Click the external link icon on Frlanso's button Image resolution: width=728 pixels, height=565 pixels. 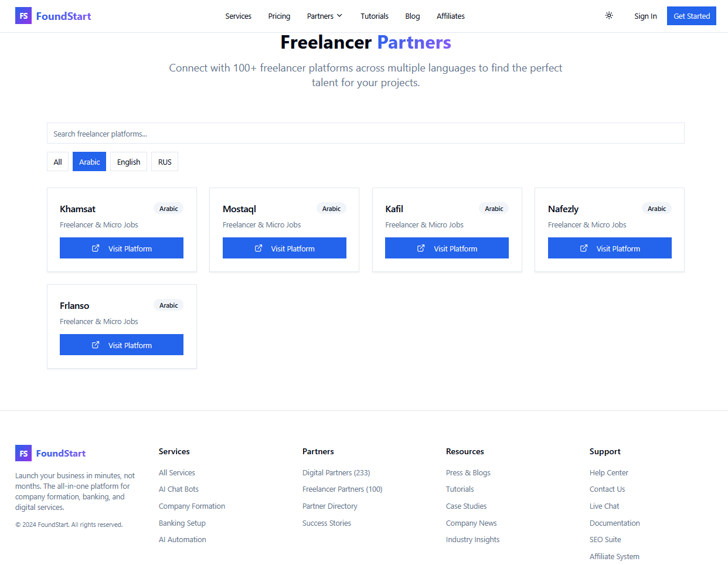(95, 345)
